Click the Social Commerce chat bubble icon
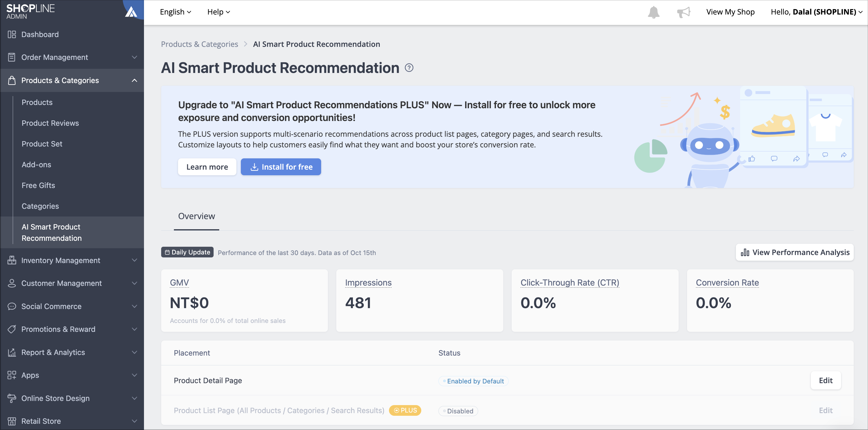868x430 pixels. [x=12, y=306]
